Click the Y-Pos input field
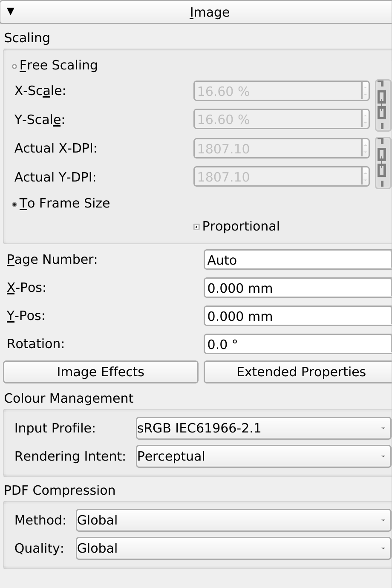The image size is (392, 588). pyautogui.click(x=297, y=316)
